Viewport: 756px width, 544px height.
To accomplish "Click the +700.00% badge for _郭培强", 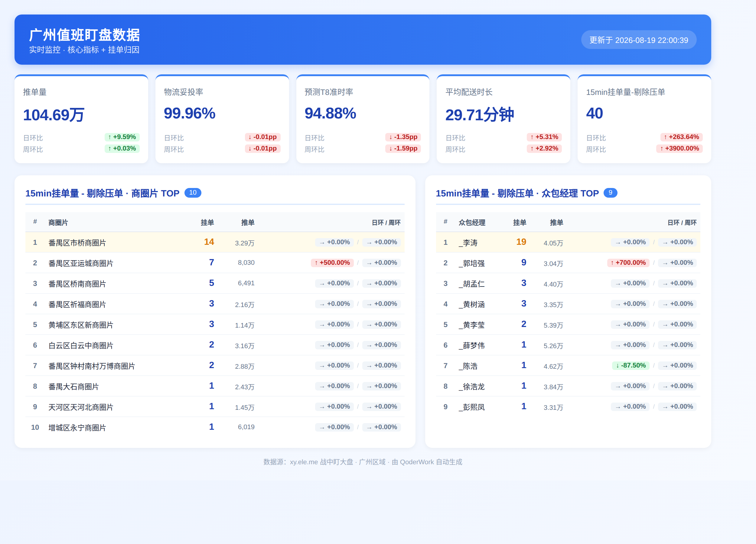I will pyautogui.click(x=628, y=263).
